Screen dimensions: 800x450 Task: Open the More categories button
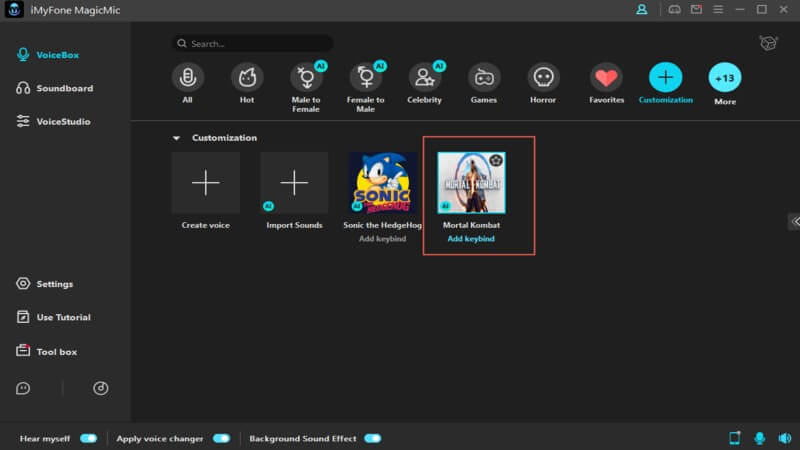725,84
